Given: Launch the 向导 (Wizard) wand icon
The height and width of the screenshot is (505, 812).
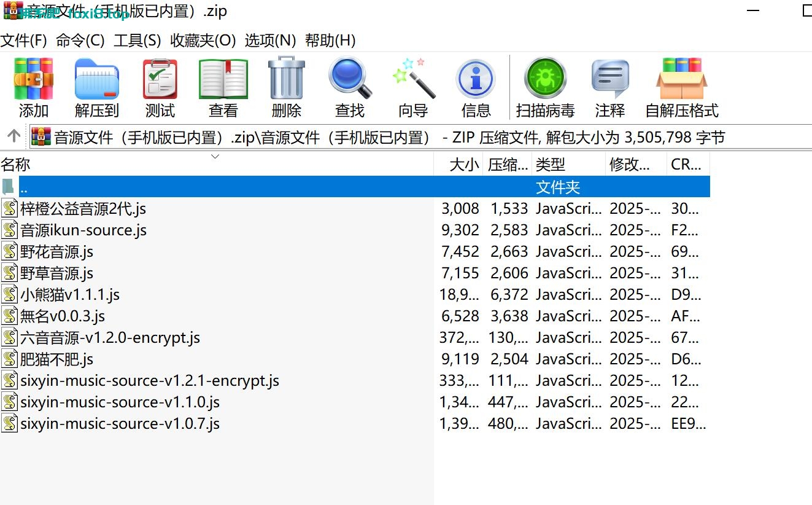Looking at the screenshot, I should [x=413, y=87].
